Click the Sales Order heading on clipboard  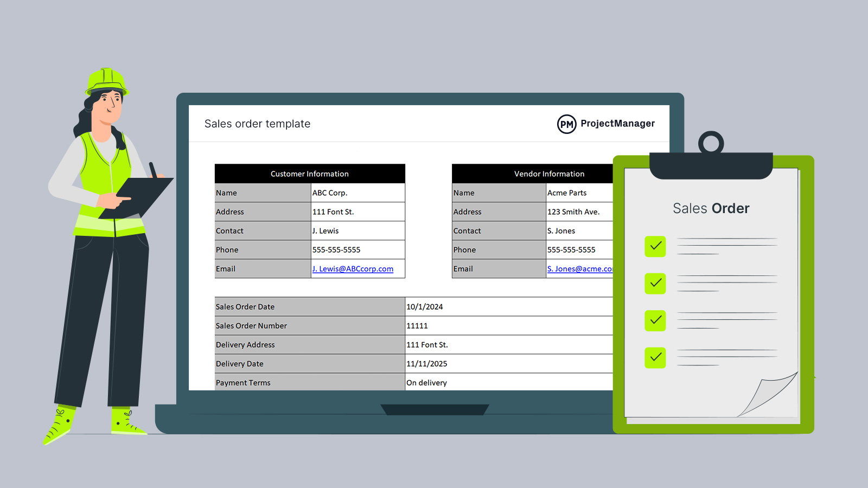pyautogui.click(x=711, y=209)
